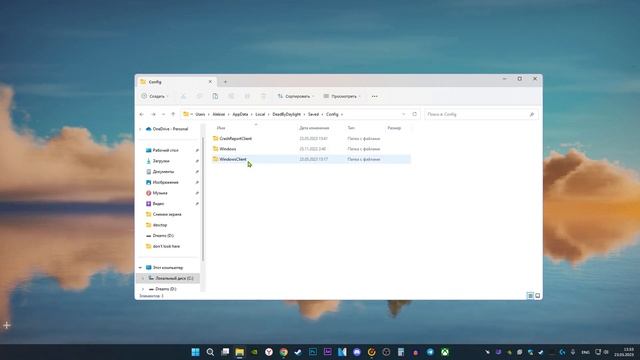The image size is (640, 360).
Task: Switch to large icons view
Action: [x=538, y=296]
